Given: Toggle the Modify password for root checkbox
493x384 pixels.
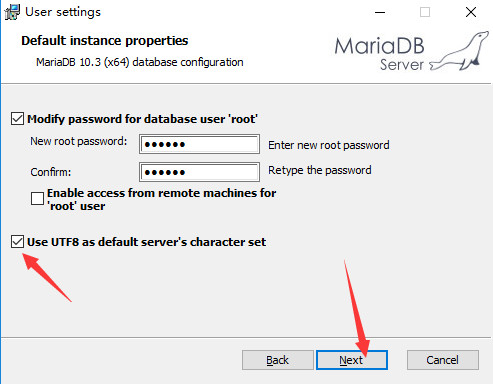Looking at the screenshot, I should (17, 119).
